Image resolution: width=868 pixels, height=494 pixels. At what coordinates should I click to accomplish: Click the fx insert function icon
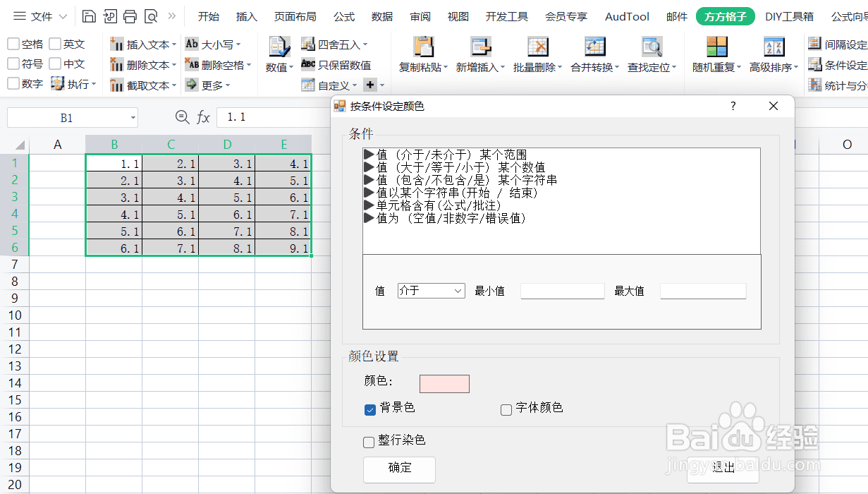[x=203, y=117]
